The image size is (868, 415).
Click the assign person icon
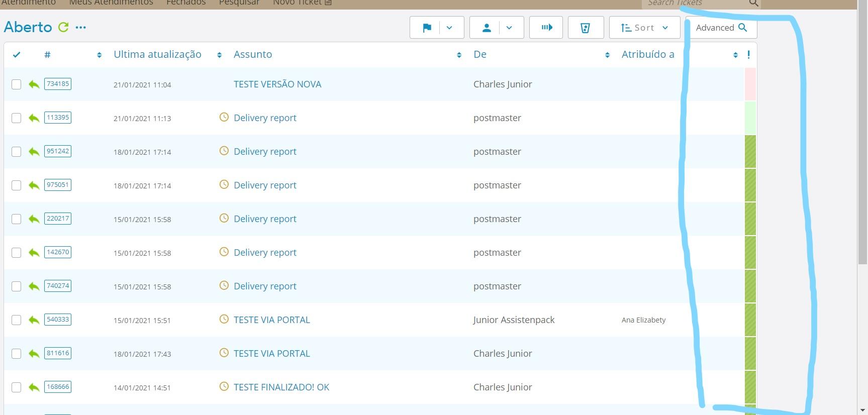pyautogui.click(x=486, y=28)
